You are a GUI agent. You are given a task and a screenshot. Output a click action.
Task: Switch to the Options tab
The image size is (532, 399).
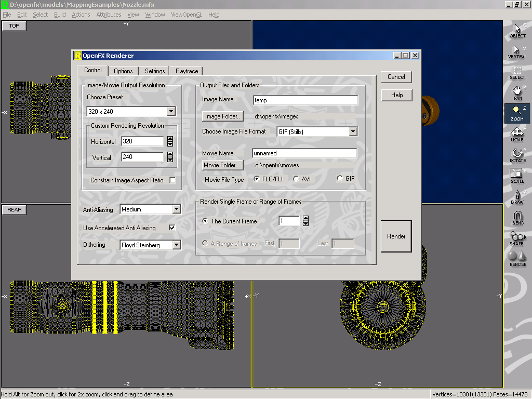(x=123, y=71)
